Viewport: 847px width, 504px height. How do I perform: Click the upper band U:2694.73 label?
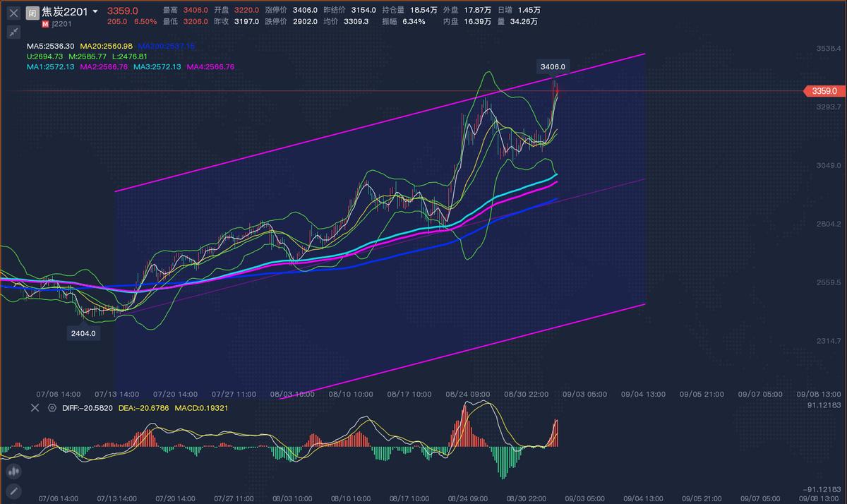[46, 55]
